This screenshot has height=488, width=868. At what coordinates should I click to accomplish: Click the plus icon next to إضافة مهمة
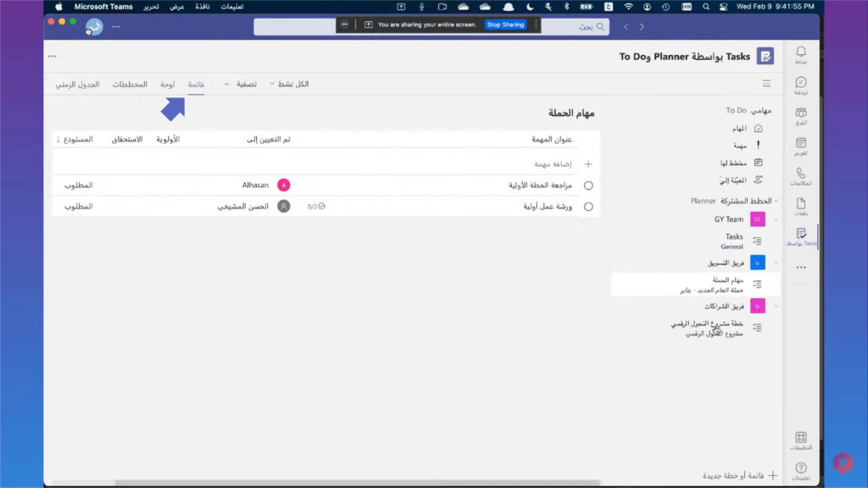point(588,164)
